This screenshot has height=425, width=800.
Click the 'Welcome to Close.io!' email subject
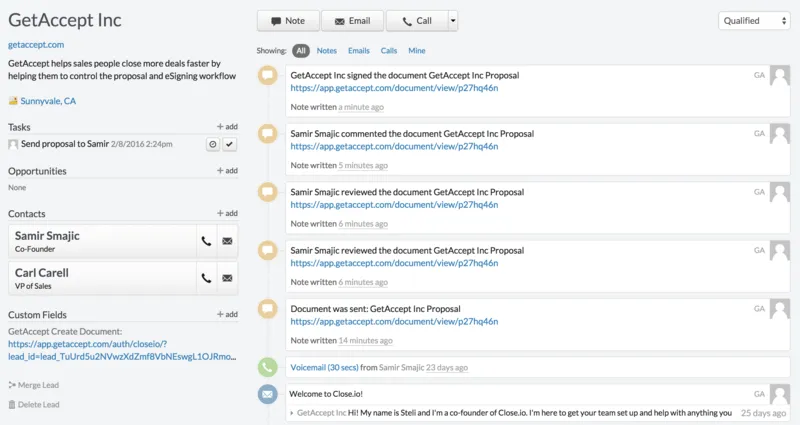326,394
